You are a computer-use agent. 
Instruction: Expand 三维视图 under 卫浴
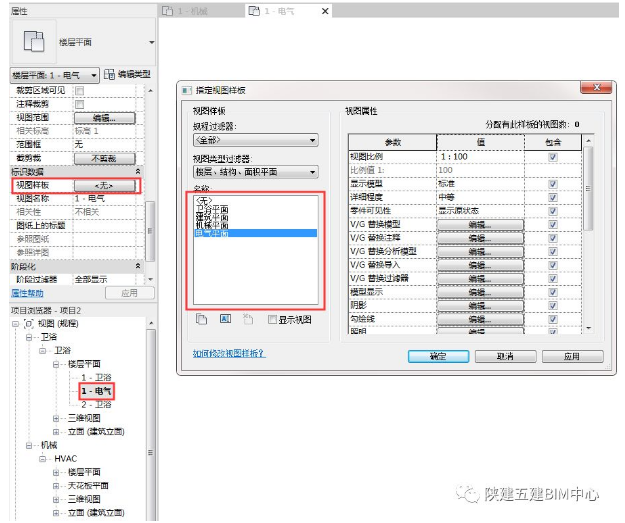[56, 419]
